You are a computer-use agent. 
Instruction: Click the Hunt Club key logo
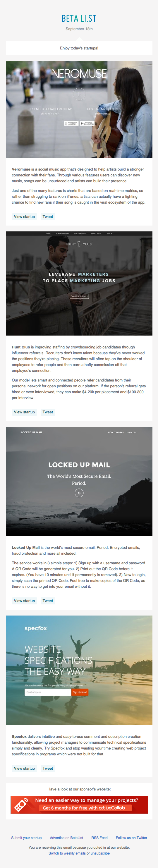pyautogui.click(x=79, y=244)
